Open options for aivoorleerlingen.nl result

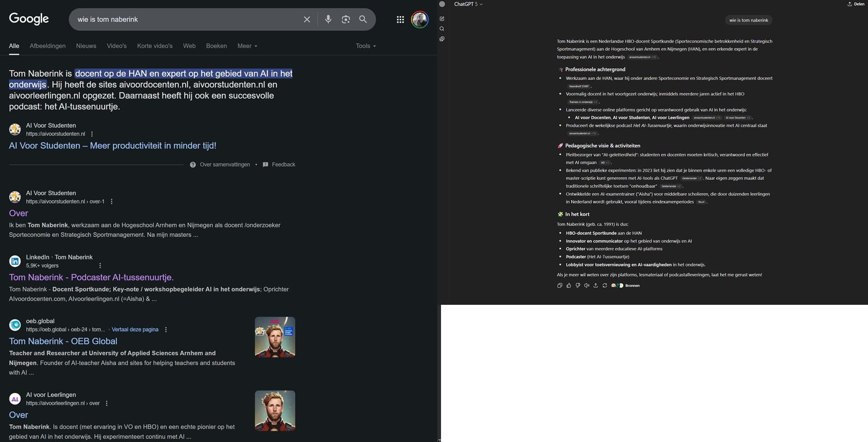pos(107,403)
